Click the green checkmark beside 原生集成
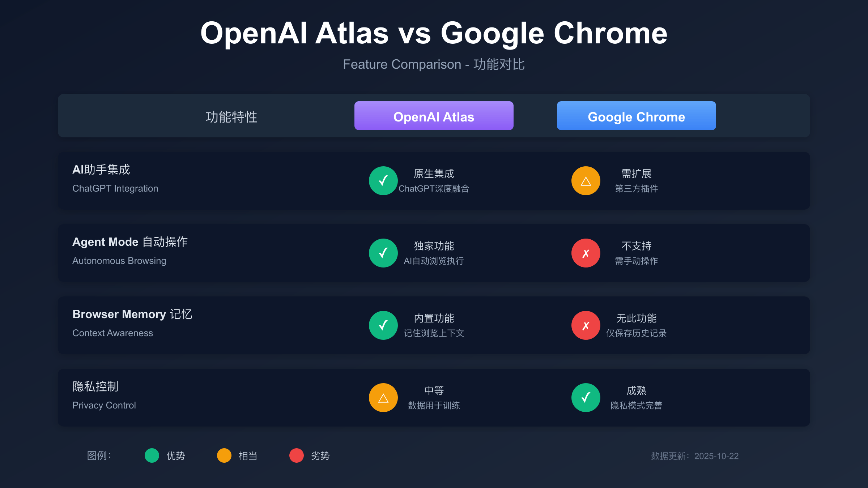This screenshot has height=488, width=868. (x=383, y=181)
